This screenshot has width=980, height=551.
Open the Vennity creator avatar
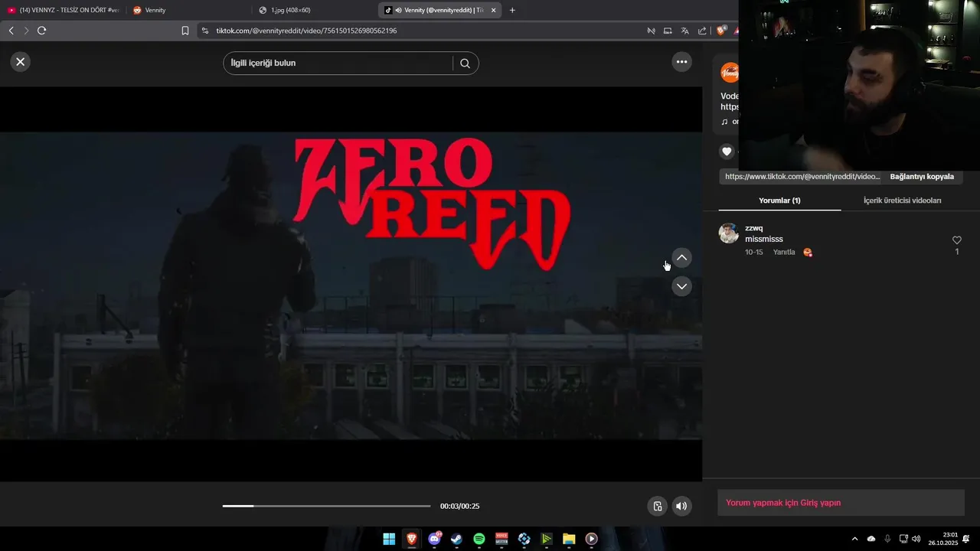pos(730,73)
